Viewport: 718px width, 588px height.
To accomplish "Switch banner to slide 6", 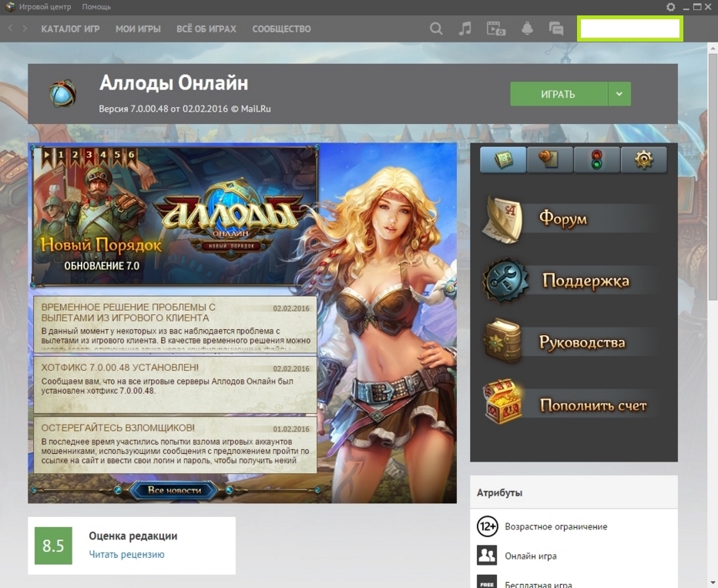I will pyautogui.click(x=132, y=154).
